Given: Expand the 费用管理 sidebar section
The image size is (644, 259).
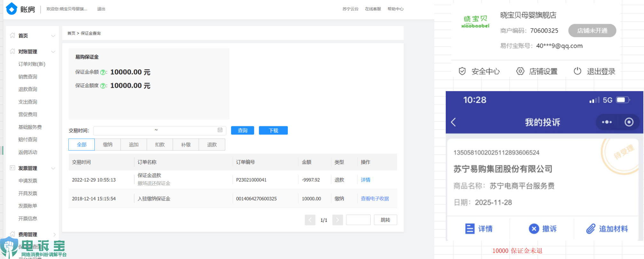Looking at the screenshot, I should [x=54, y=235].
